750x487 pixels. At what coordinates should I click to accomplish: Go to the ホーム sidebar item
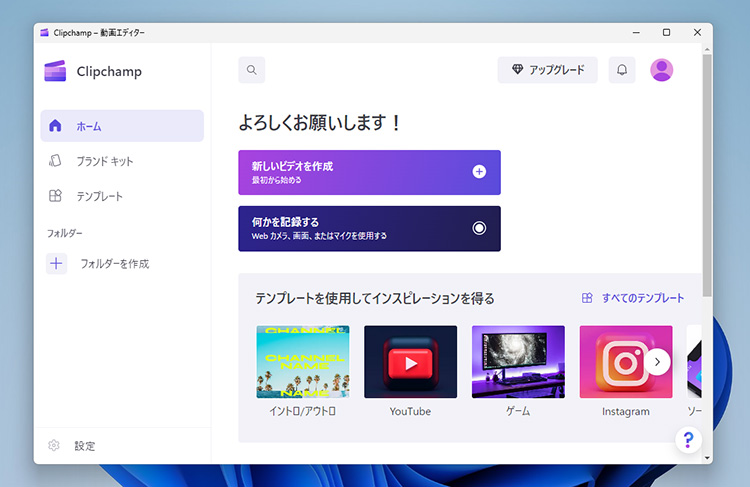coord(122,126)
